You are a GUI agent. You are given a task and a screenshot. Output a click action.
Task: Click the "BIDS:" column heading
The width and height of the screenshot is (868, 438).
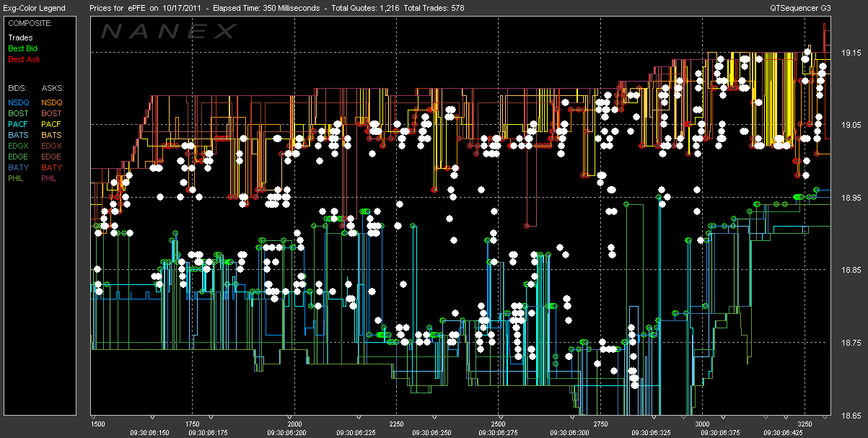tap(18, 87)
